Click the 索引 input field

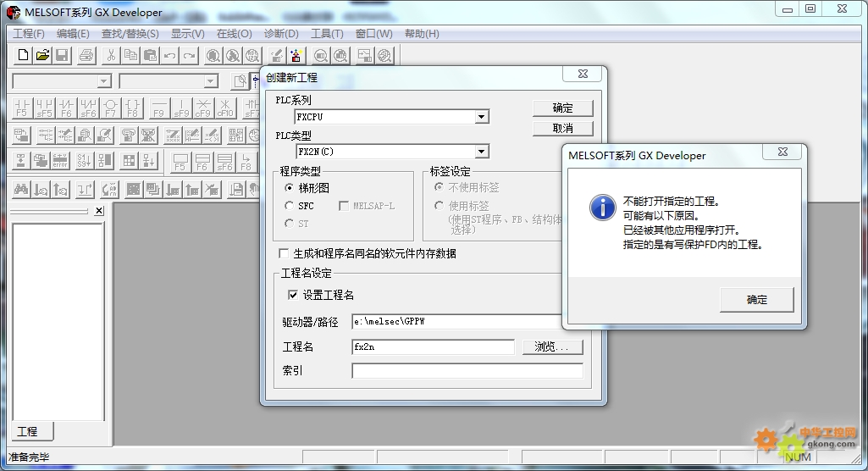click(x=467, y=371)
